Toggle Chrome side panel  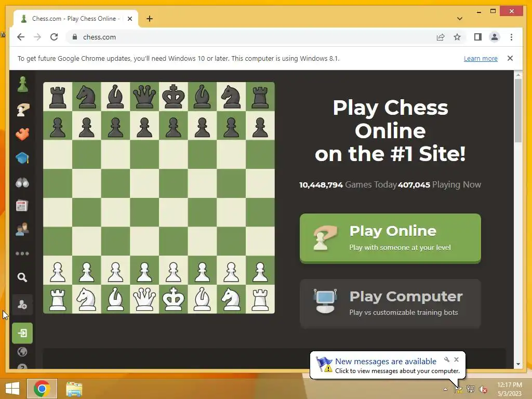pos(478,37)
